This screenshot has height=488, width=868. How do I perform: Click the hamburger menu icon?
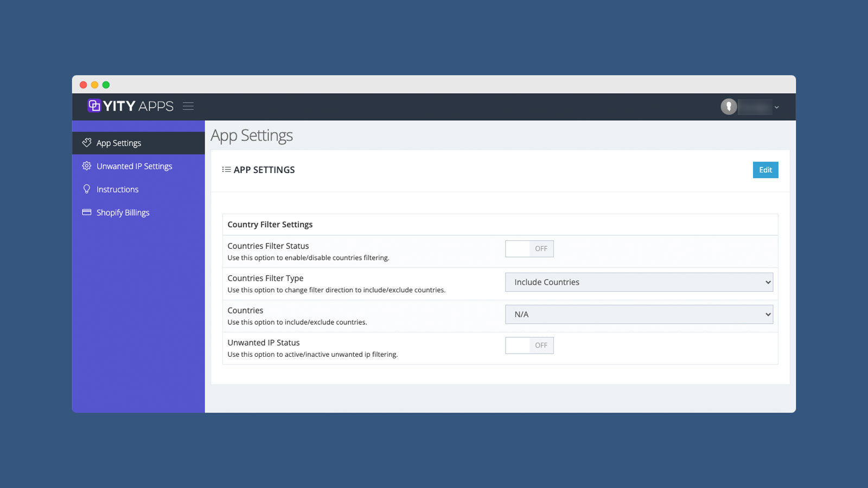click(x=188, y=106)
